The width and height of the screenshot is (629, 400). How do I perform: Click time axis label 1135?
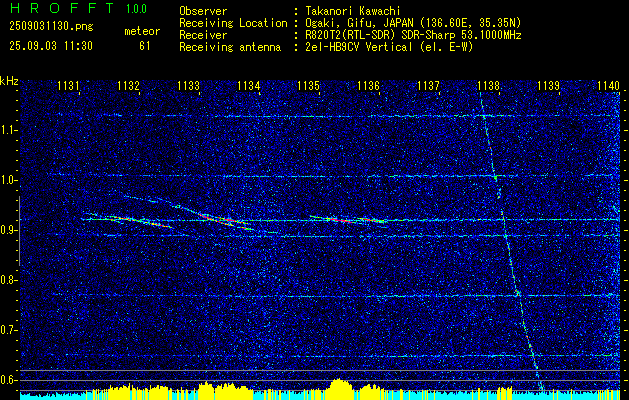(x=308, y=85)
